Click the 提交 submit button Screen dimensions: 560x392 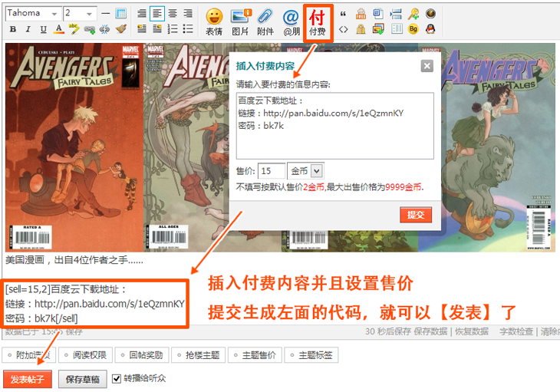click(416, 215)
